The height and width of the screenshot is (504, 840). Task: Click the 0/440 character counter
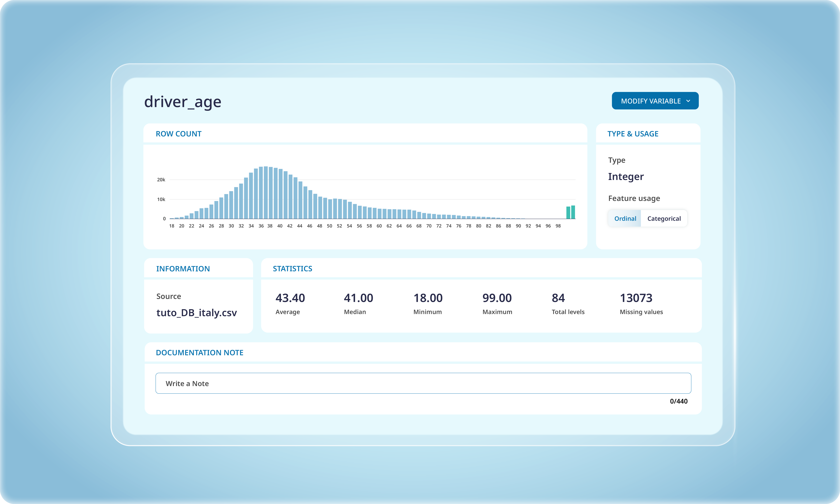(x=679, y=401)
